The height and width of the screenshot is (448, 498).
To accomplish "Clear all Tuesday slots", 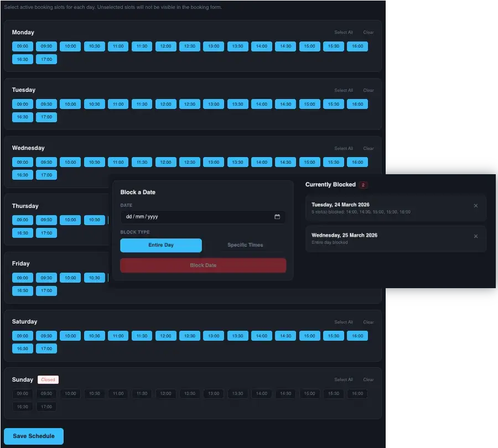I will (369, 91).
